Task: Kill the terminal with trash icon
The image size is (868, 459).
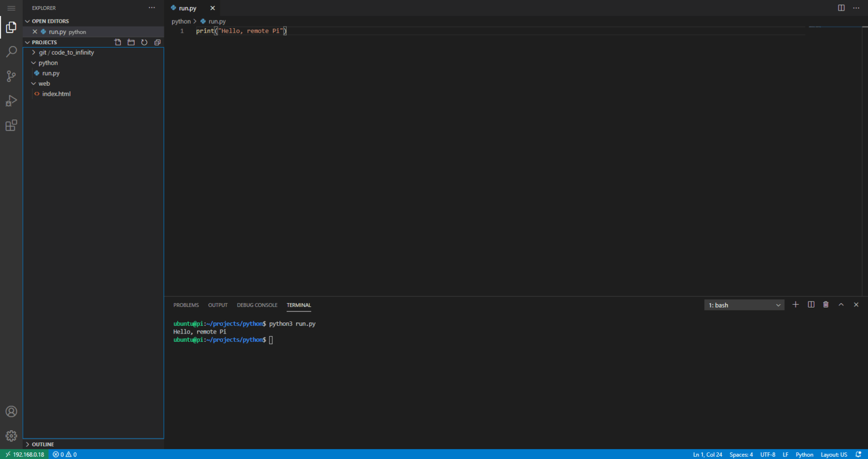Action: click(x=826, y=305)
